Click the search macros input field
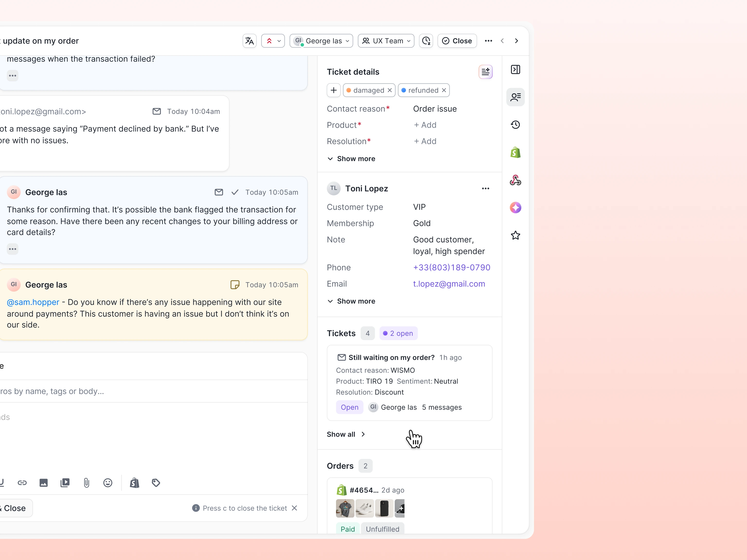Image resolution: width=747 pixels, height=560 pixels. (x=154, y=391)
